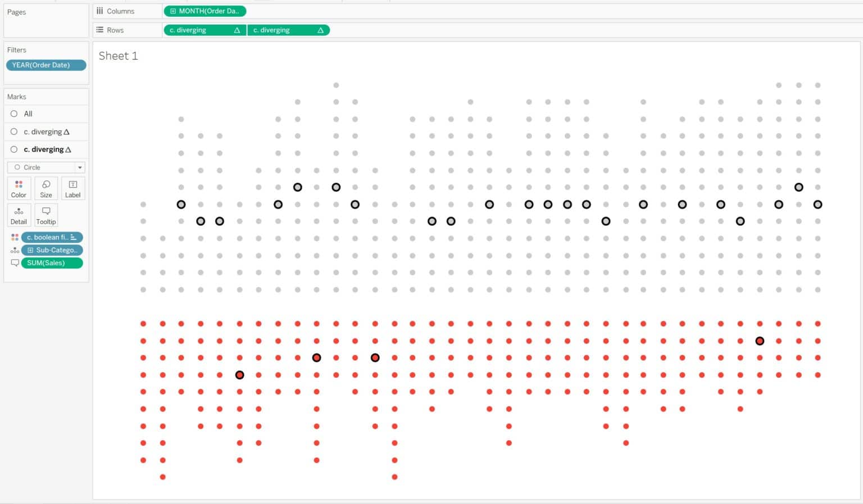Expand the MONTH(Order Date) pill on Columns
The image size is (863, 504).
click(172, 11)
